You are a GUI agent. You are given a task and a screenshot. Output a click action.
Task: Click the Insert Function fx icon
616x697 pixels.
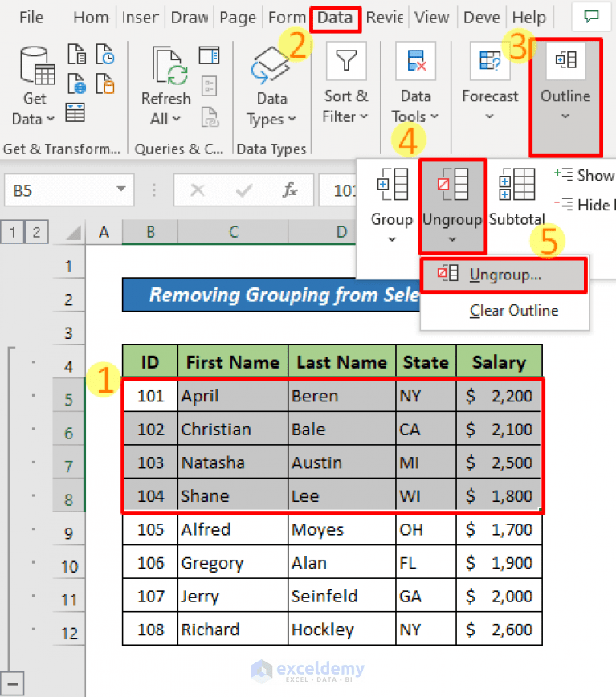(x=290, y=190)
